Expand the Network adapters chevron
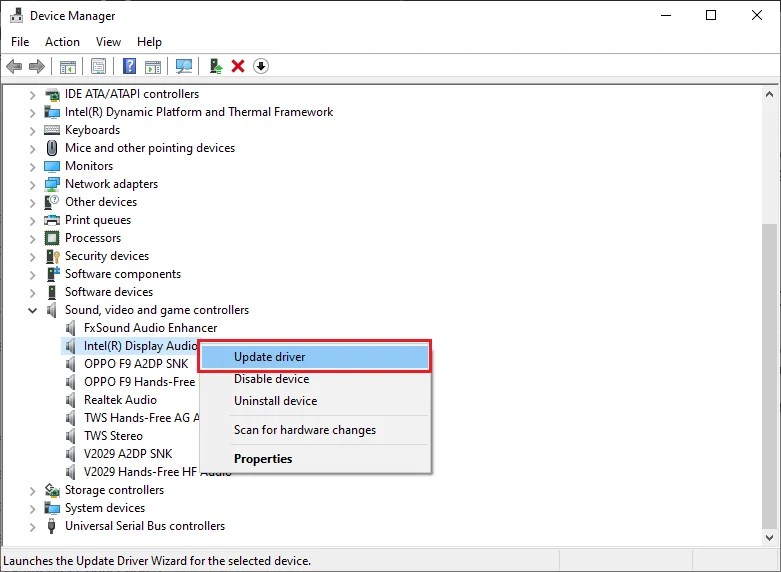The width and height of the screenshot is (781, 572). tap(32, 184)
